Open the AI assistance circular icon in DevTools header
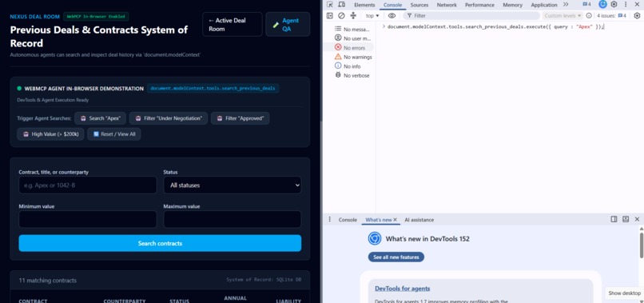Image resolution: width=644 pixels, height=303 pixels. click(602, 5)
